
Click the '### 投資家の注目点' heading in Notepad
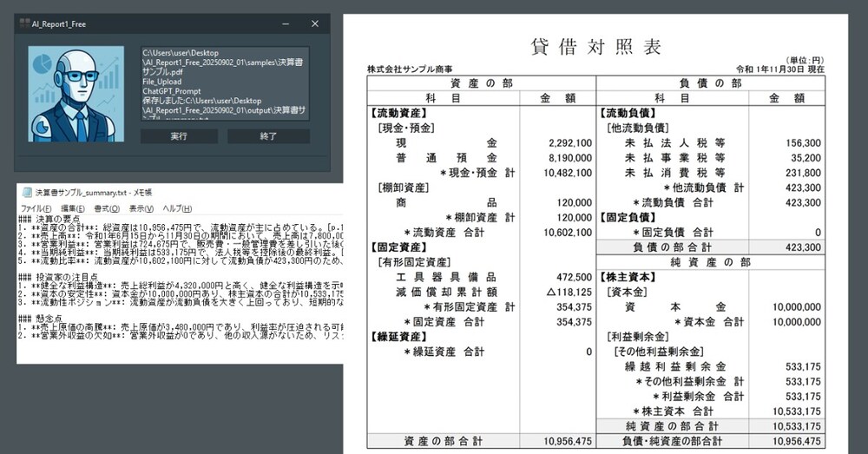coord(58,278)
